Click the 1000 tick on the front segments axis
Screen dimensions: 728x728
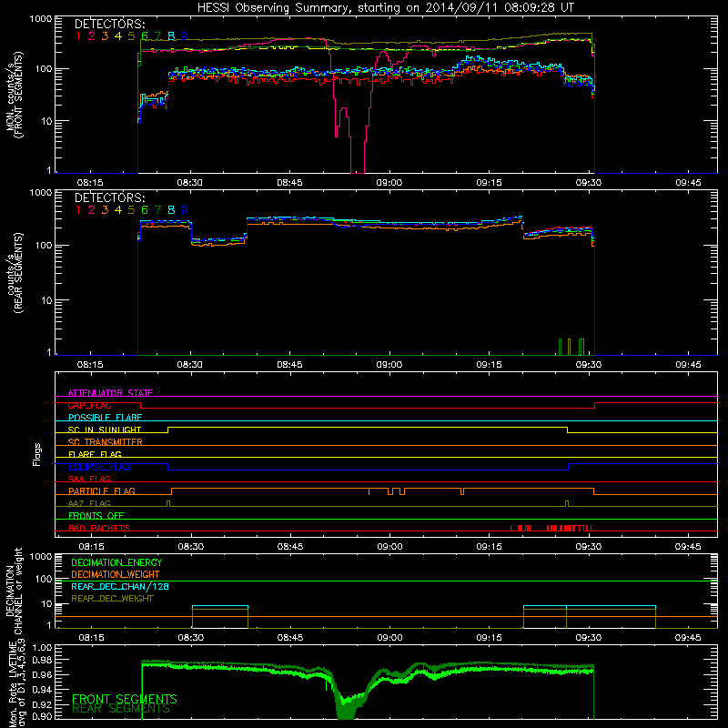tap(41, 19)
